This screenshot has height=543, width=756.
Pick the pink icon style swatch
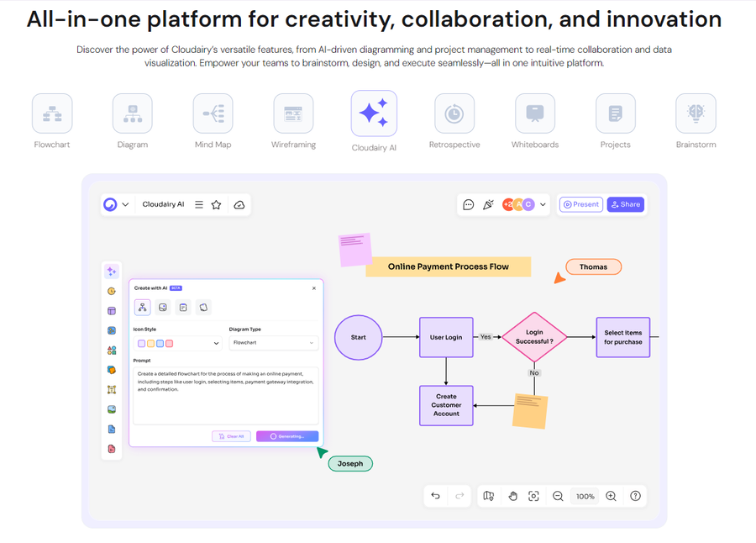[169, 344]
